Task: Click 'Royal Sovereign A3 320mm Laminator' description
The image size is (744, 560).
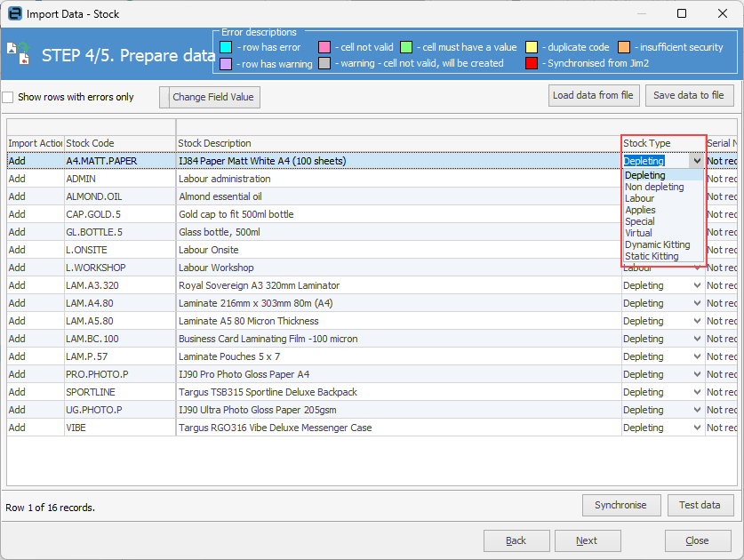Action: [259, 285]
